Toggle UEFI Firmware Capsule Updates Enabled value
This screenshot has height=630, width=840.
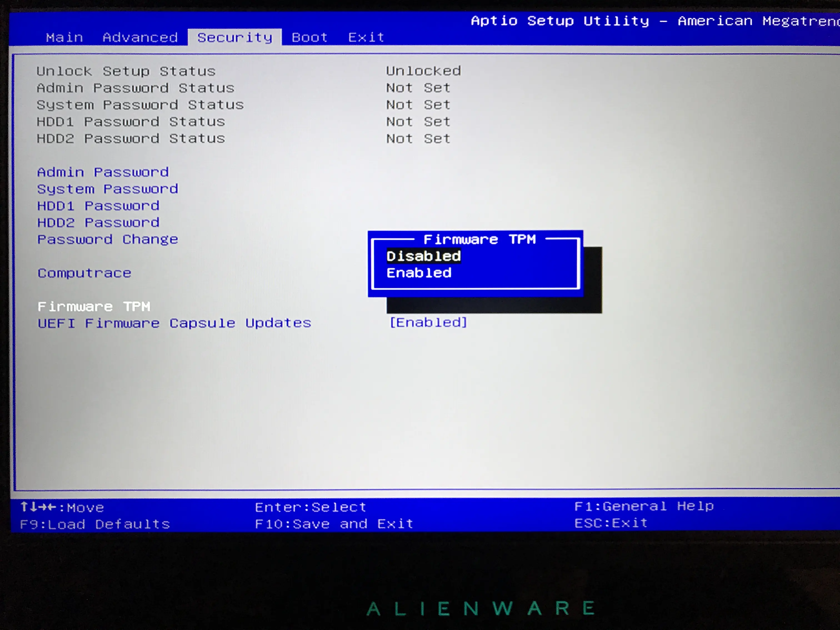[x=428, y=322]
